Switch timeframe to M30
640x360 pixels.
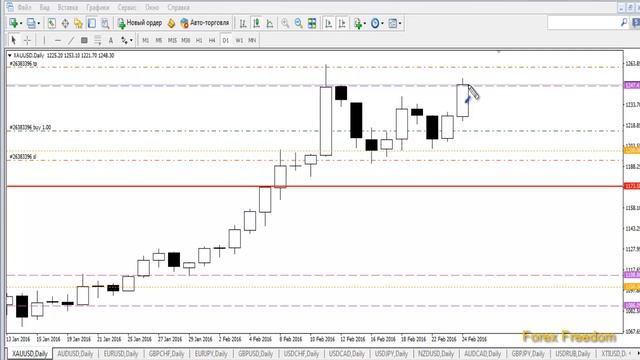(186, 40)
